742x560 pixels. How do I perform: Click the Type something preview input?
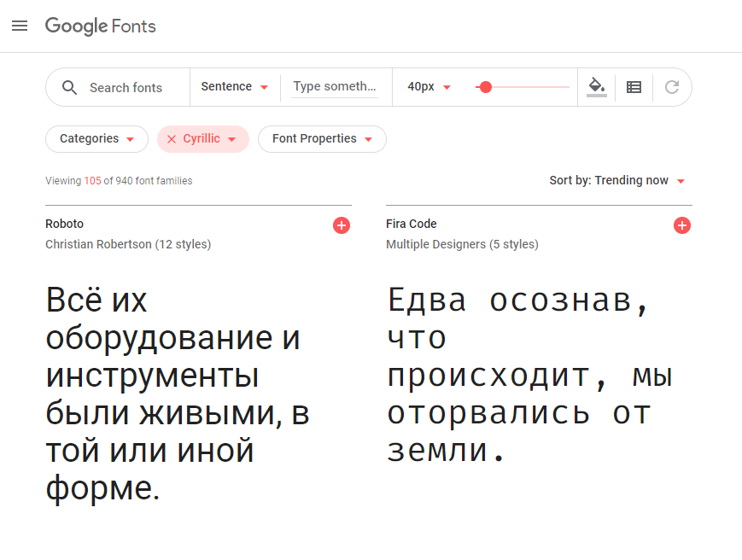click(335, 86)
